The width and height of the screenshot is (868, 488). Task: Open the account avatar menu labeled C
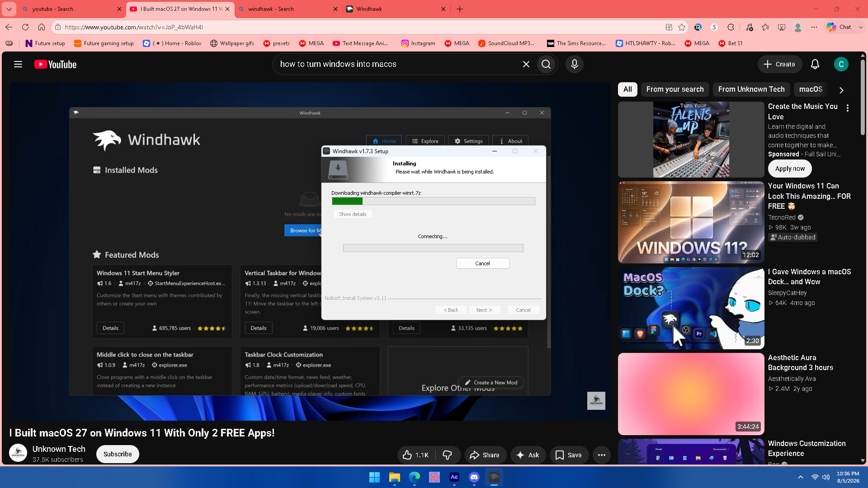(x=841, y=64)
